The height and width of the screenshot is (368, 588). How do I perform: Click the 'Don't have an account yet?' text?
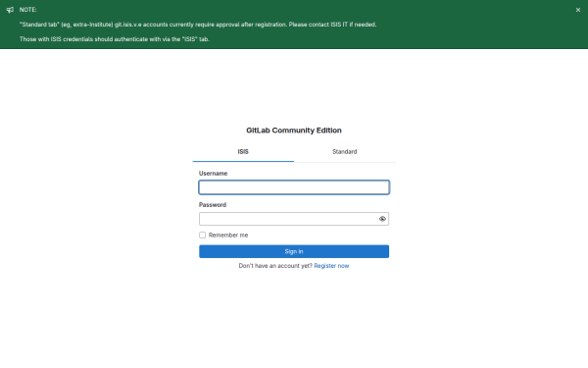275,266
